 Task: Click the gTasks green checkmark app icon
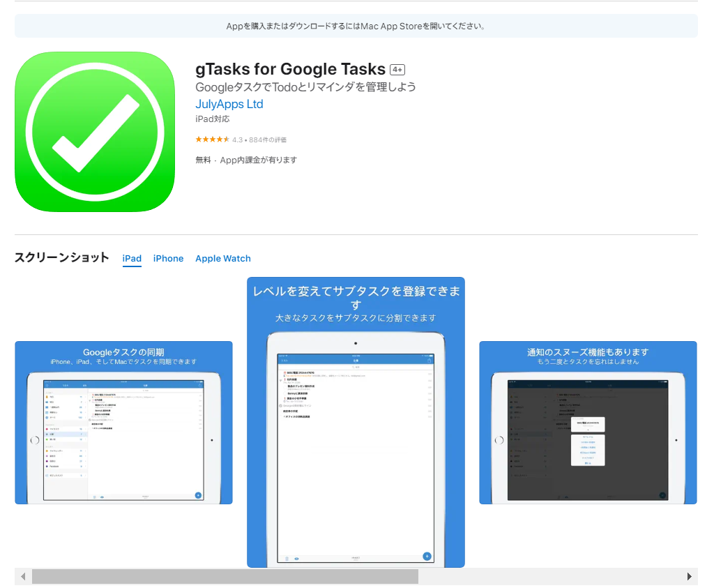[95, 132]
